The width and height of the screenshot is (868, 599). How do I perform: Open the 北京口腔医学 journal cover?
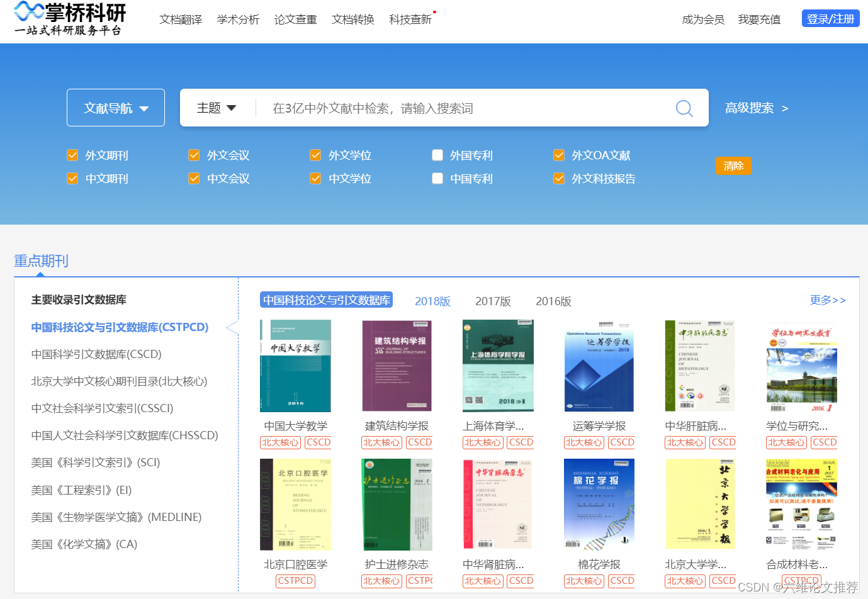(x=295, y=505)
